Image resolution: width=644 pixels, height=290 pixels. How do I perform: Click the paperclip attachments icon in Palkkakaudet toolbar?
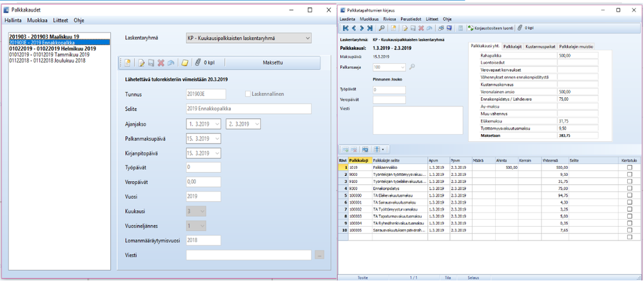point(198,63)
